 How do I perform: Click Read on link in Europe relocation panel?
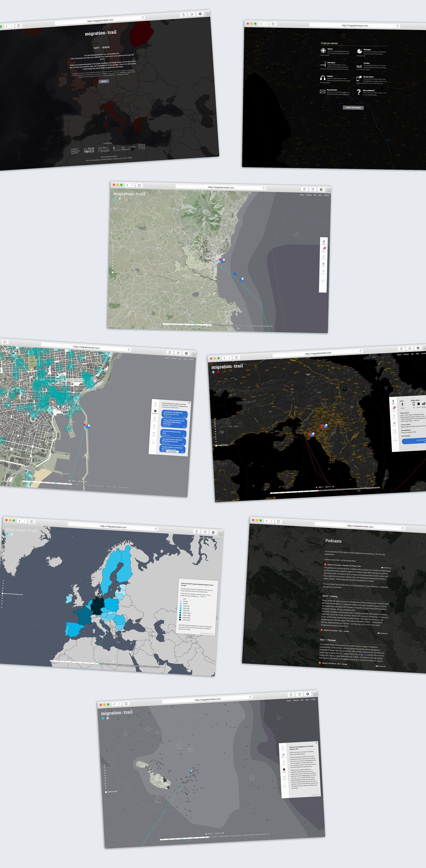pyautogui.click(x=203, y=596)
